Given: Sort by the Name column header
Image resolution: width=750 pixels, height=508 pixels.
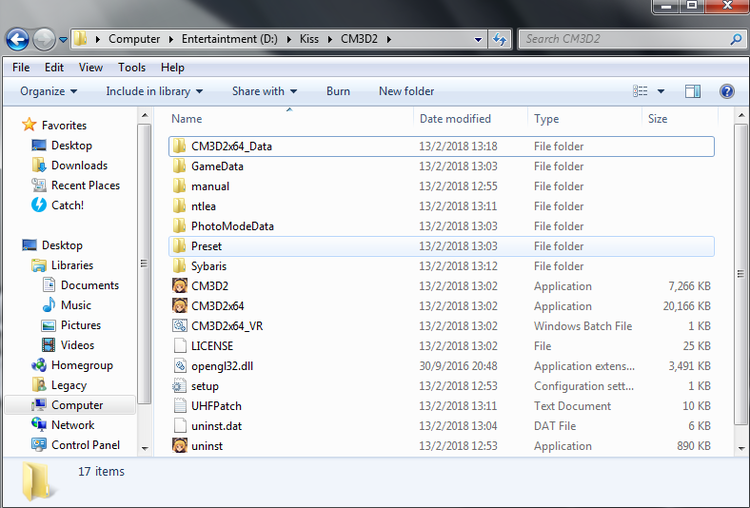Looking at the screenshot, I should (187, 119).
